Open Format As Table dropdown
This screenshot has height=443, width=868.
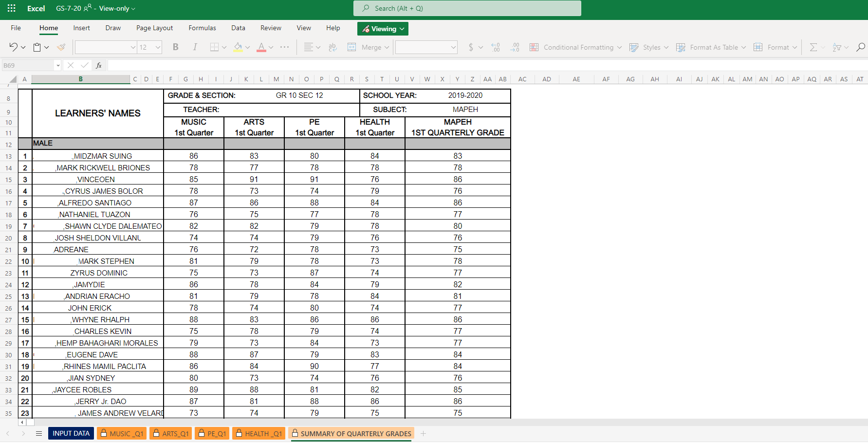[711, 47]
